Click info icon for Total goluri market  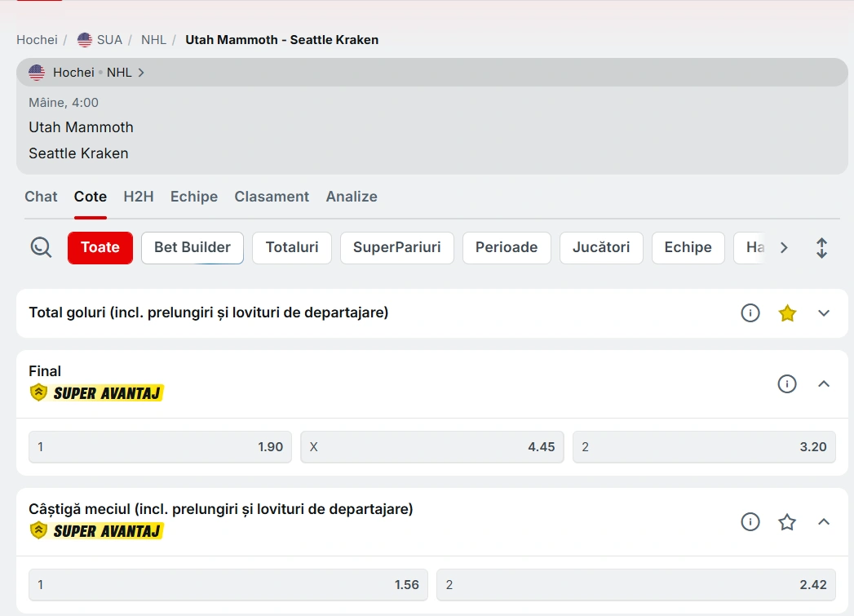coord(750,313)
